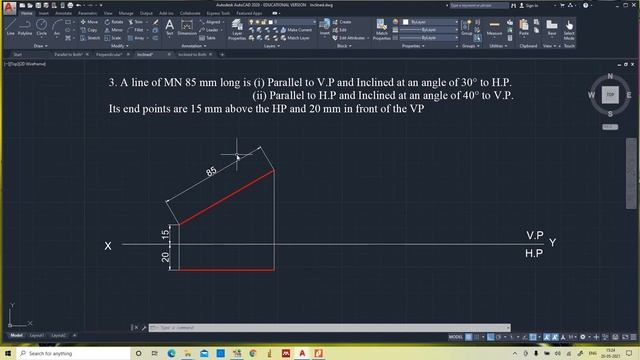Switch to the Perpendicular drawing tab
This screenshot has height=360, width=640.
click(x=109, y=54)
